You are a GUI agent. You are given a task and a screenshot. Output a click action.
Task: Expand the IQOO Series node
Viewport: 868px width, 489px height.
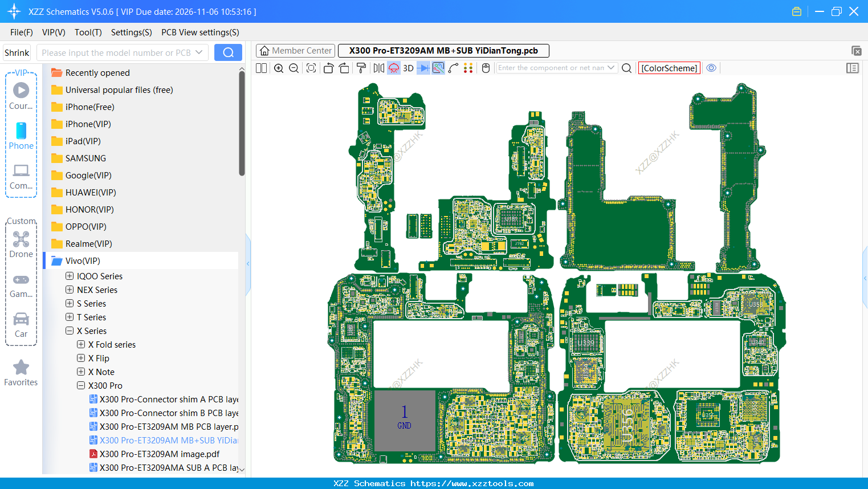70,276
